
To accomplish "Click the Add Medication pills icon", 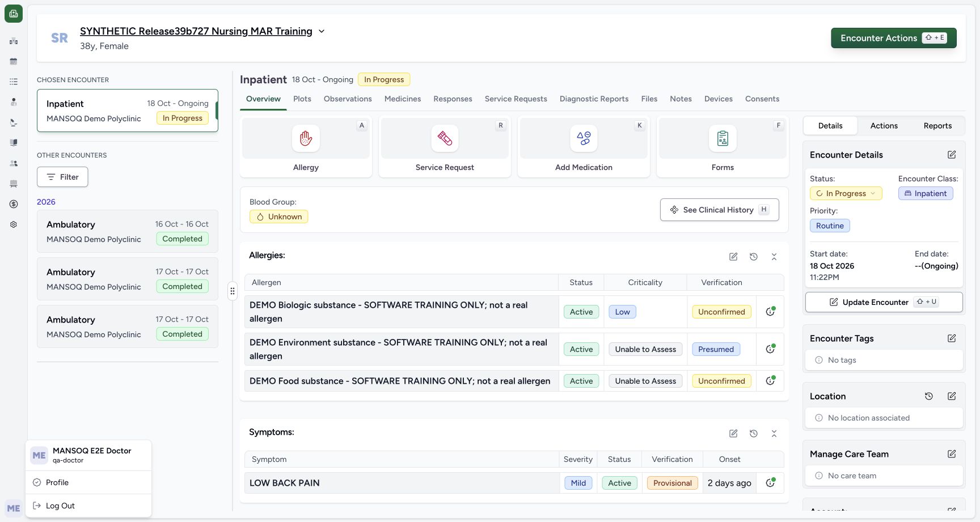I will (x=584, y=138).
